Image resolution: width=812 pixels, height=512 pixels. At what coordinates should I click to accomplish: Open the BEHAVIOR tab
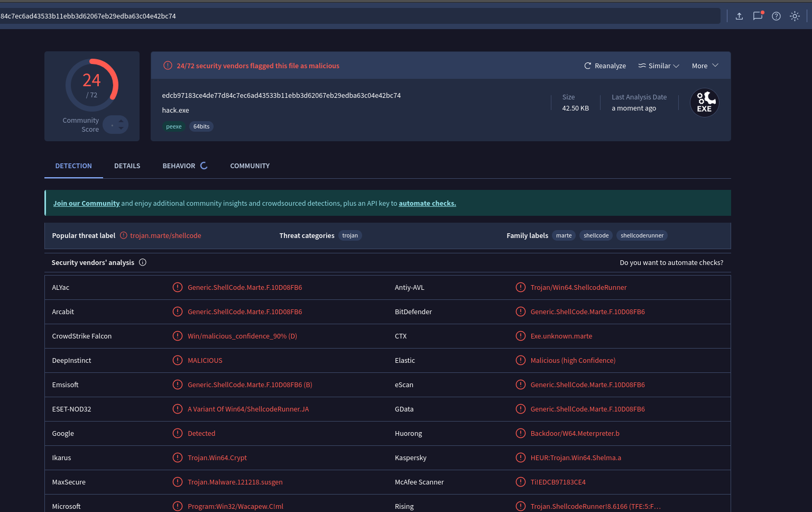179,166
